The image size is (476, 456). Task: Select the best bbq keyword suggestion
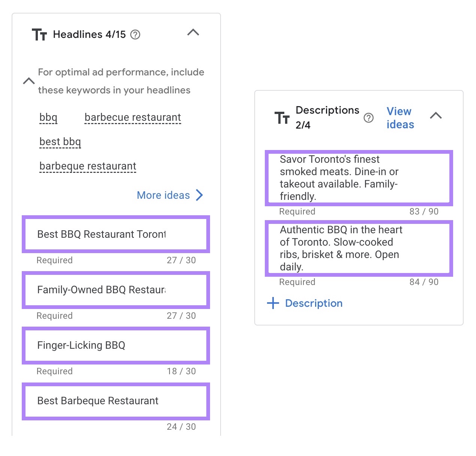(60, 142)
